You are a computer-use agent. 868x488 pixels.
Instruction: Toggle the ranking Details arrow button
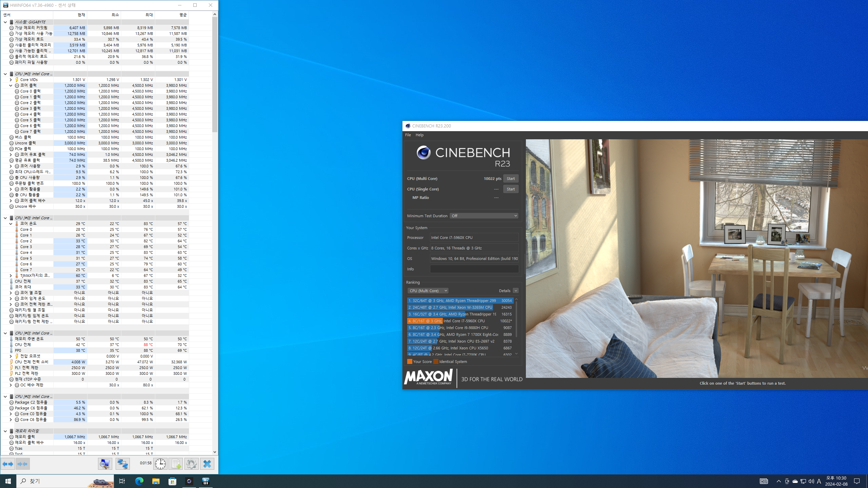point(515,291)
